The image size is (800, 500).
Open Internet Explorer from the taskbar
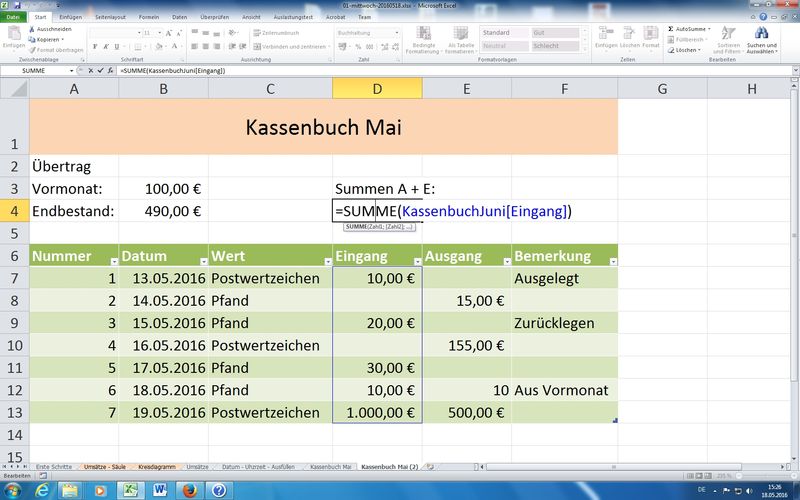click(43, 491)
